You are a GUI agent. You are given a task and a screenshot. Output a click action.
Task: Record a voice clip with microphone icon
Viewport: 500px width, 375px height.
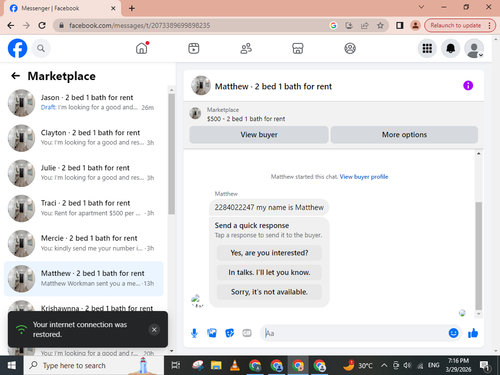(x=194, y=333)
